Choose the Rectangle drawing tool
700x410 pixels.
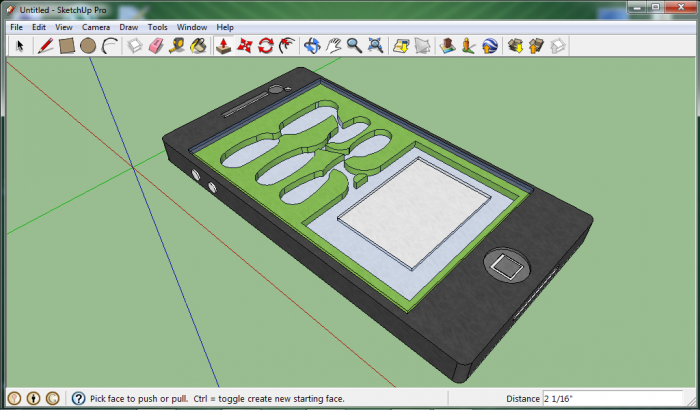(x=67, y=46)
